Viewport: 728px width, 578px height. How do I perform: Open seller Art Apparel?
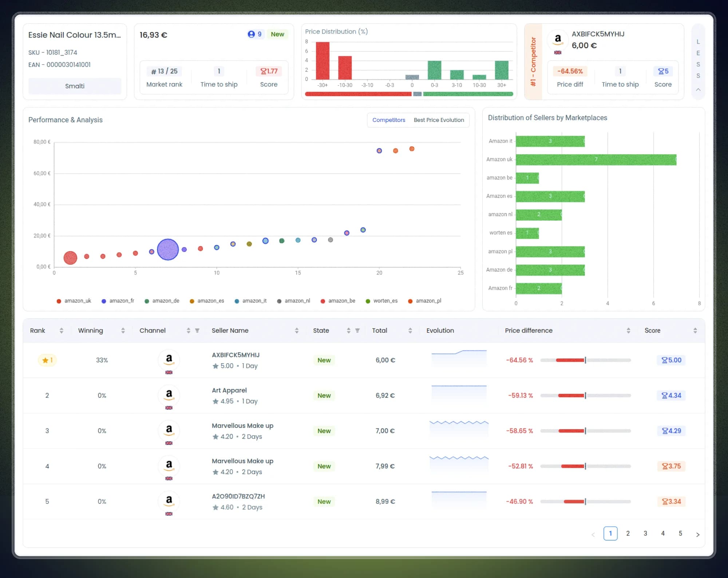[229, 390]
